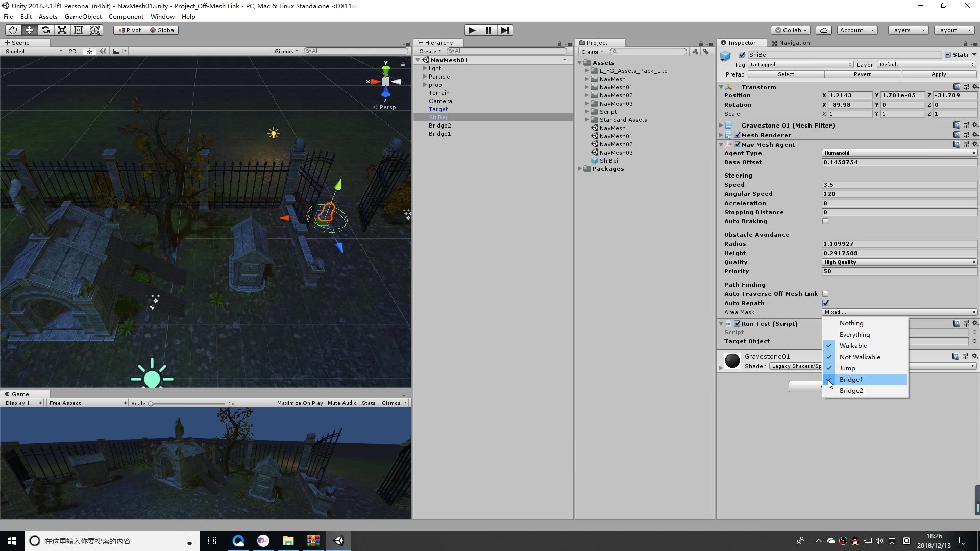Mute Scene view audio
This screenshot has height=551, width=980.
tap(103, 51)
